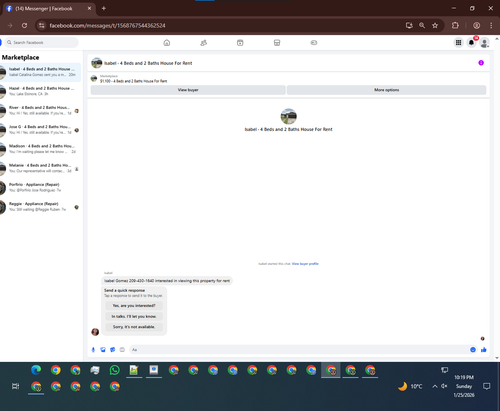The image size is (500, 411).
Task: Open Jose G's house rental conversation
Action: pos(40,130)
